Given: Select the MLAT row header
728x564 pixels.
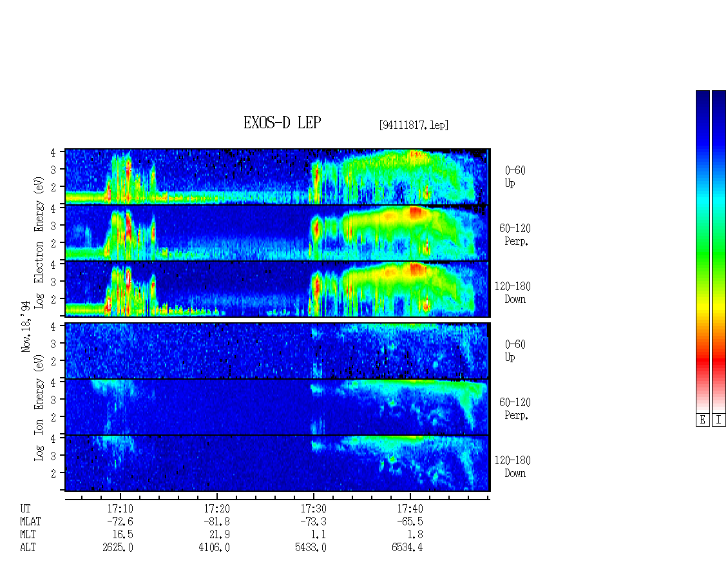Looking at the screenshot, I should 31,521.
